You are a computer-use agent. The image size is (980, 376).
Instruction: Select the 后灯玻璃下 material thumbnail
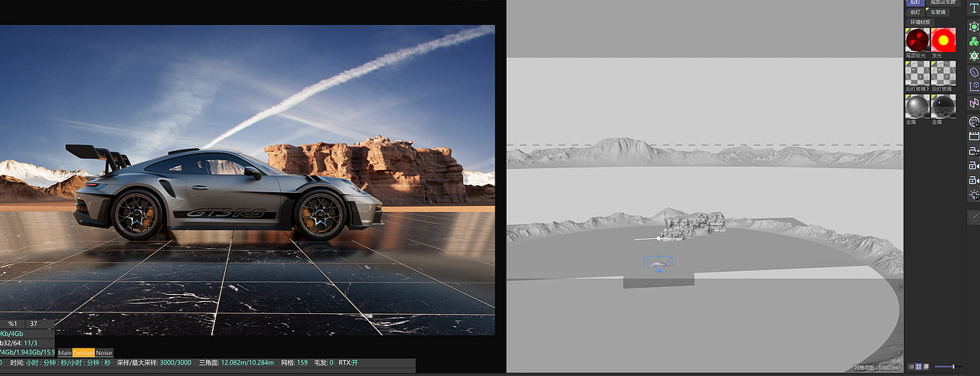pyautogui.click(x=917, y=74)
